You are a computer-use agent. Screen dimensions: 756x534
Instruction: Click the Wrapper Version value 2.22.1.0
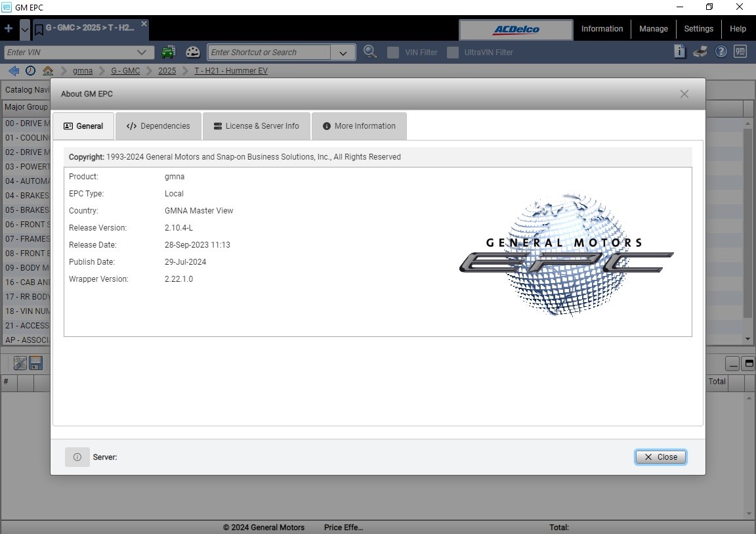tap(178, 278)
